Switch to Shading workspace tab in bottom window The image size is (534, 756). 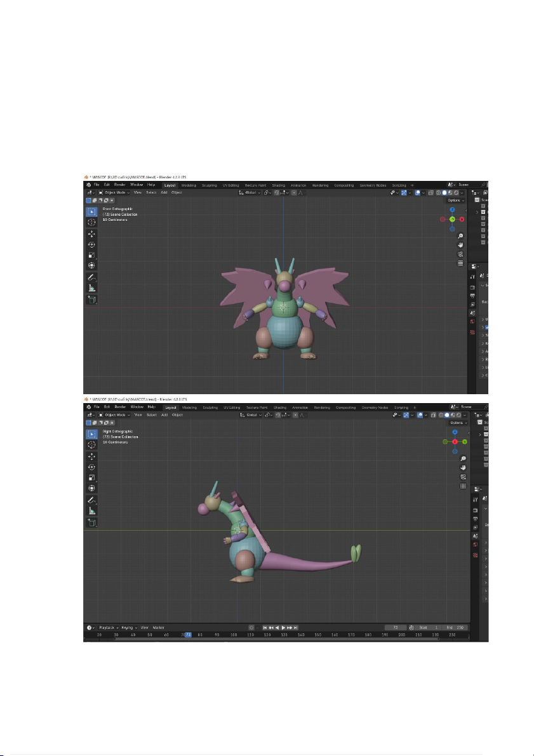point(280,408)
